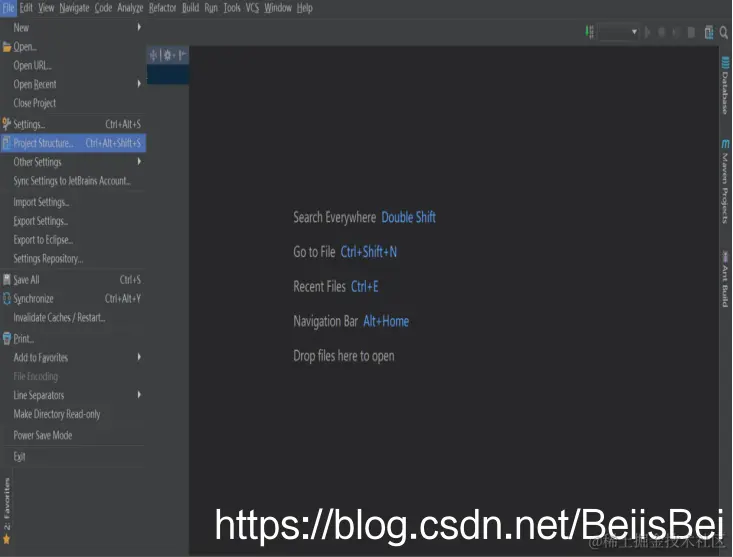
Task: Click Save All in the File menu
Action: (73, 280)
